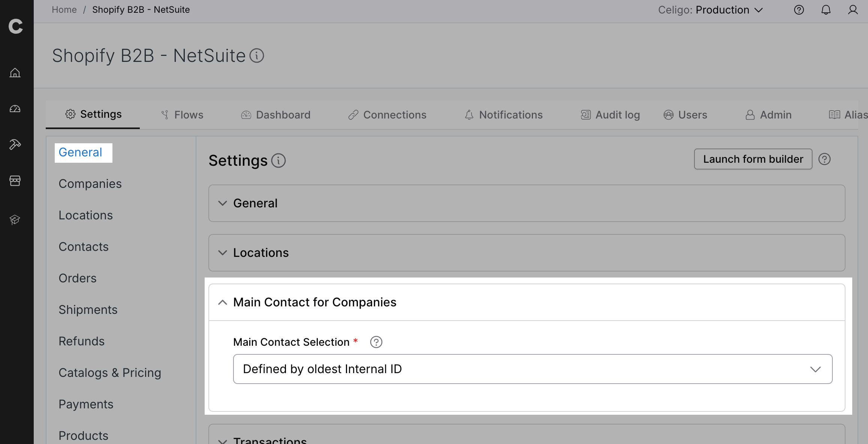Open notifications bell in top bar
This screenshot has height=444, width=868.
[826, 10]
